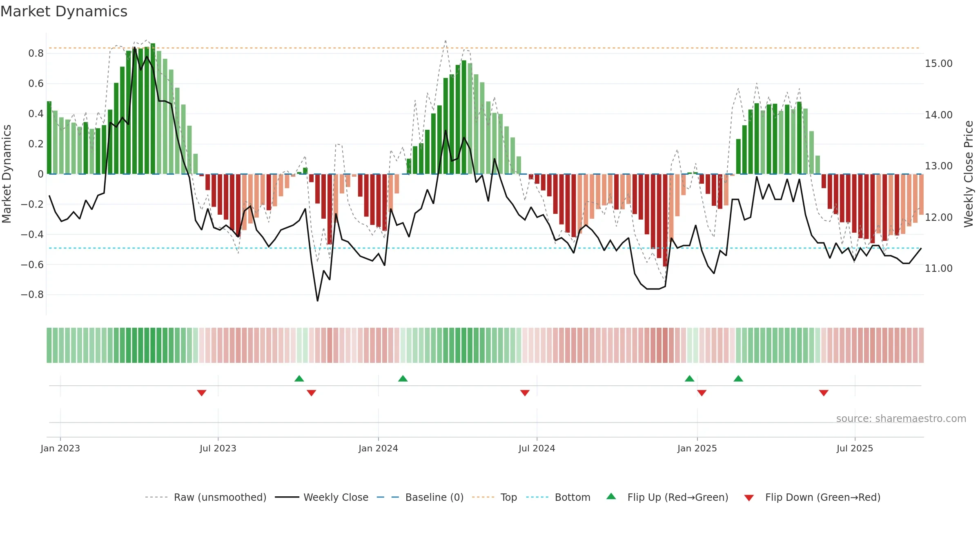The height and width of the screenshot is (551, 980).
Task: Select the last green flip-up marker after Jan 2025
Action: pos(738,378)
